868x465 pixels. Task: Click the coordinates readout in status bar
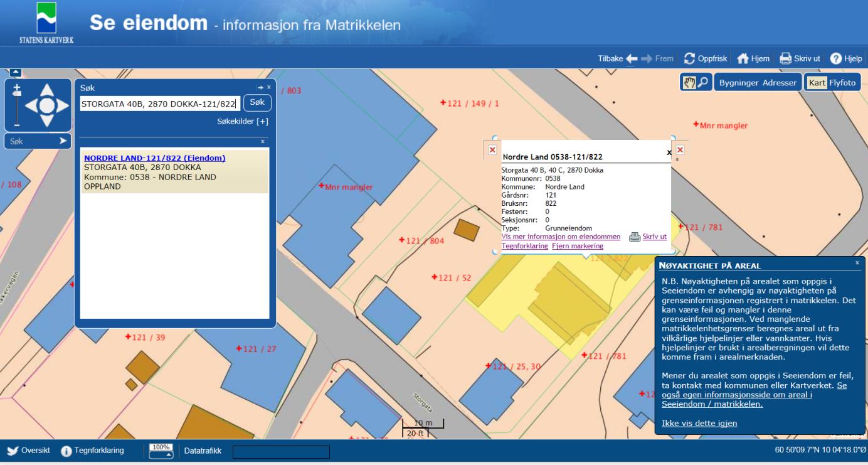[820, 450]
